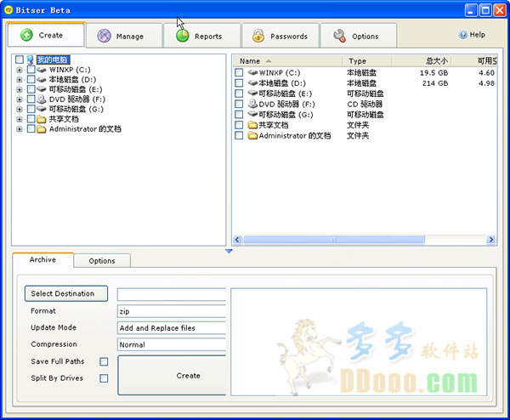
Task: Expand WINXP (C:) tree node
Action: pos(20,70)
